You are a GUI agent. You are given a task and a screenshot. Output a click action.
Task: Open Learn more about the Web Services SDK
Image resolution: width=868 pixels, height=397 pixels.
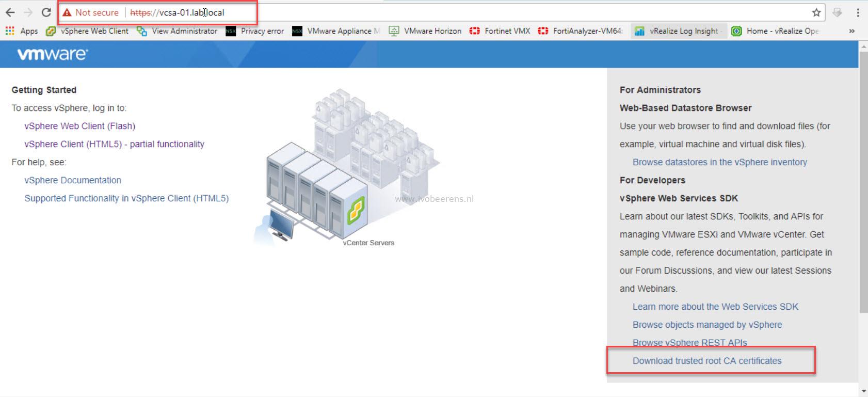pos(715,307)
